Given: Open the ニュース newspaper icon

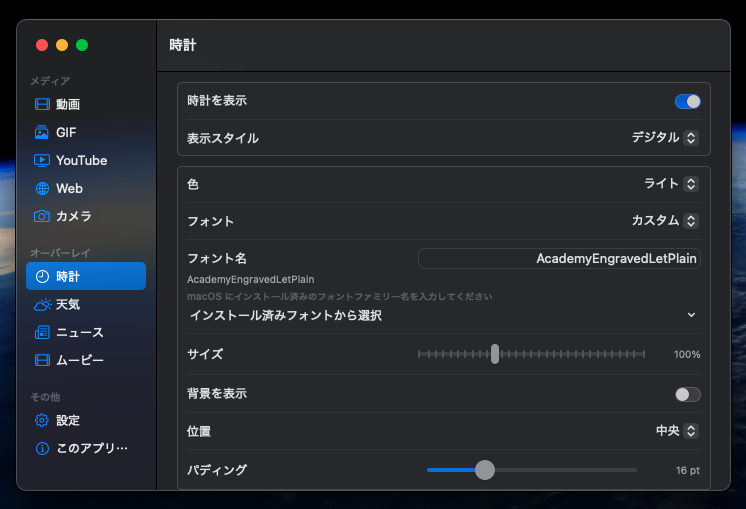Looking at the screenshot, I should (42, 332).
